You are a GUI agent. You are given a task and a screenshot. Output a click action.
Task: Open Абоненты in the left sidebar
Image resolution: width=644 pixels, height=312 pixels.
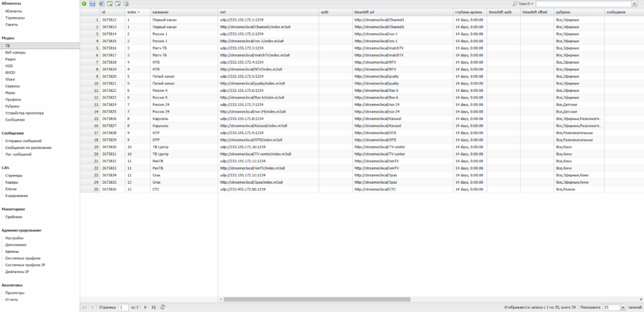pos(14,11)
